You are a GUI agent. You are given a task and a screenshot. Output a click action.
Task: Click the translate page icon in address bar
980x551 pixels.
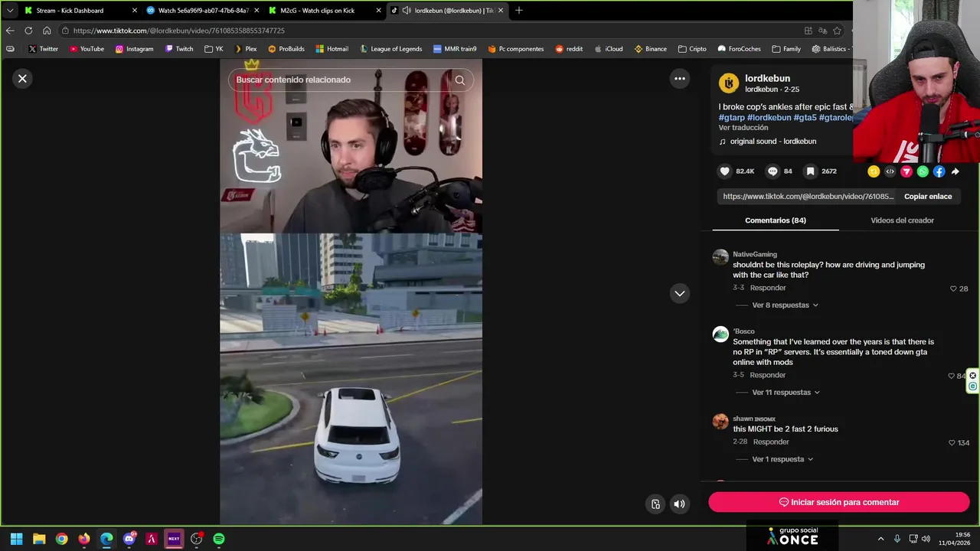click(x=822, y=31)
